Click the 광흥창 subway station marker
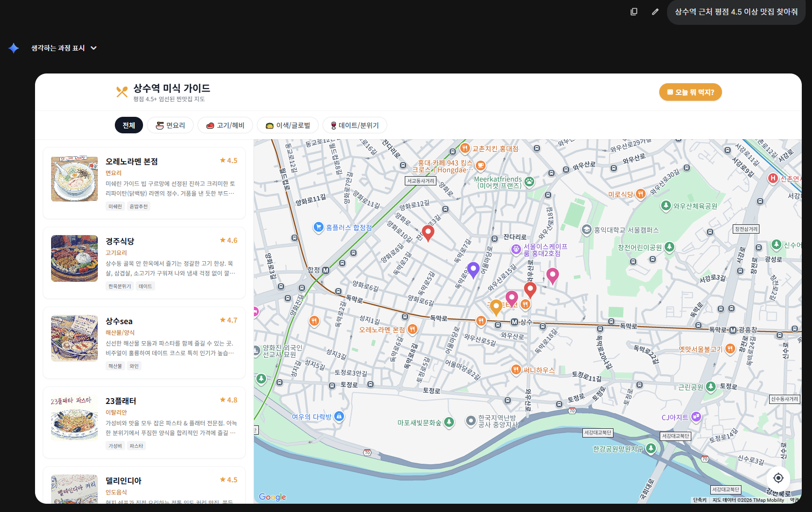This screenshot has height=512, width=812. (733, 330)
